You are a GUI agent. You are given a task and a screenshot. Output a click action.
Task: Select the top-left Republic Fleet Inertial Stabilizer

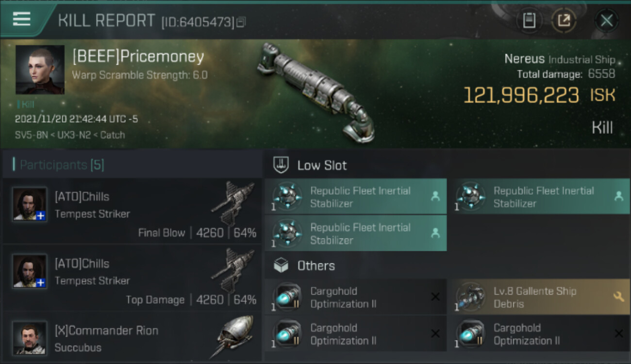355,197
